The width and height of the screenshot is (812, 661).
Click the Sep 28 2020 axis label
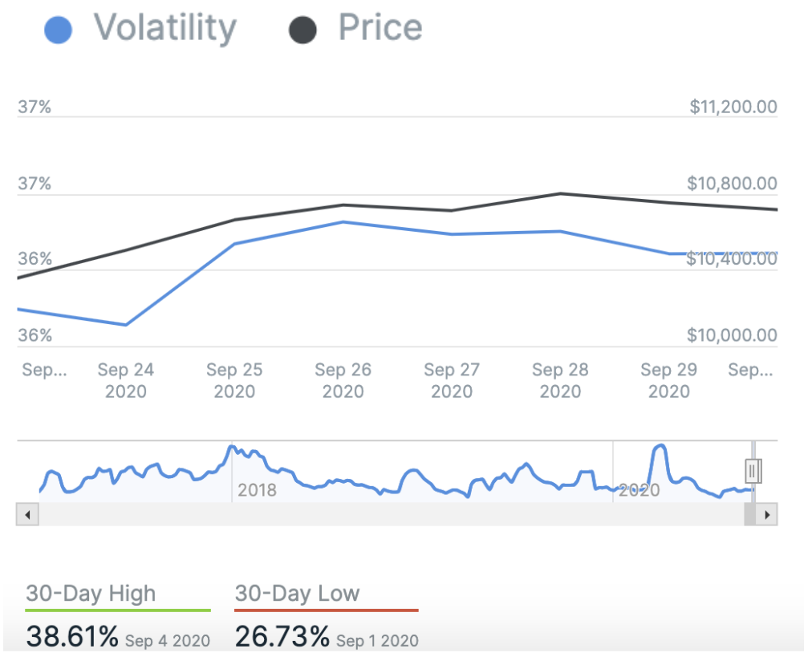point(560,380)
